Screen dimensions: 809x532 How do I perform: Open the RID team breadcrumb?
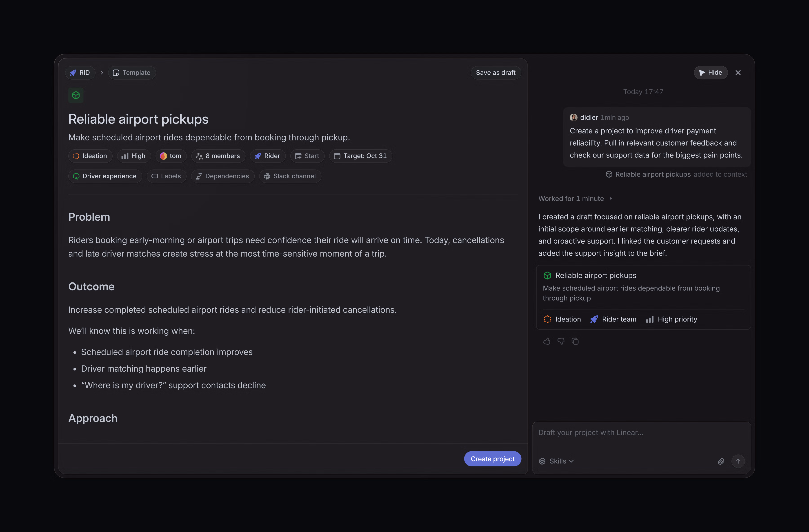click(x=80, y=73)
